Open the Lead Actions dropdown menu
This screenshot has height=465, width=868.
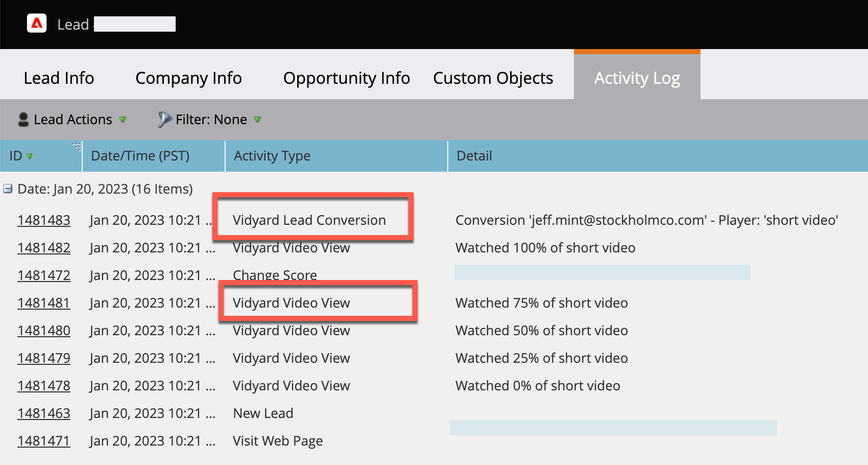73,119
